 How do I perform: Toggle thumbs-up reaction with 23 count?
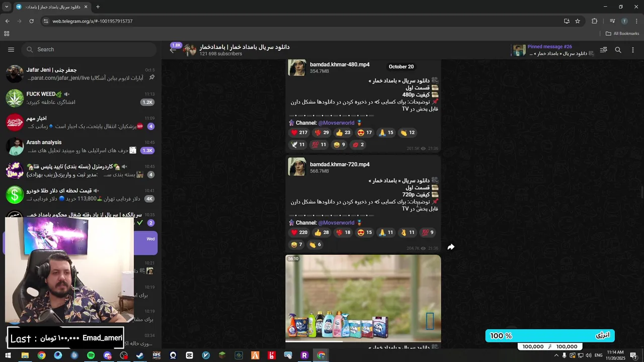click(x=343, y=133)
